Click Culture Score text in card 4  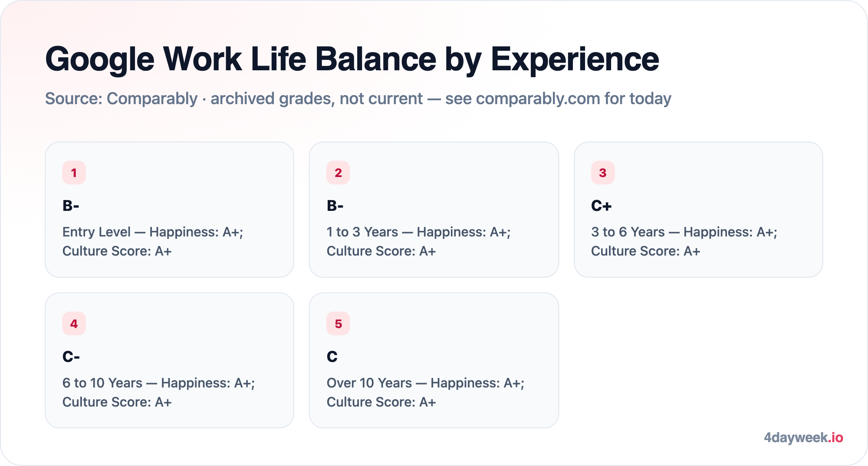pos(117,402)
